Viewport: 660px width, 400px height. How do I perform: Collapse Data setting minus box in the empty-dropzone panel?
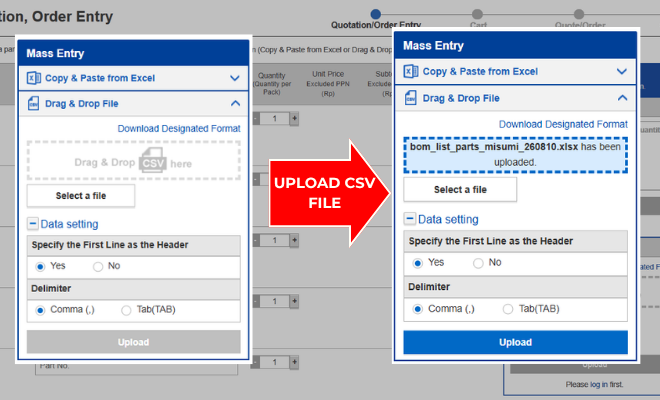point(33,224)
